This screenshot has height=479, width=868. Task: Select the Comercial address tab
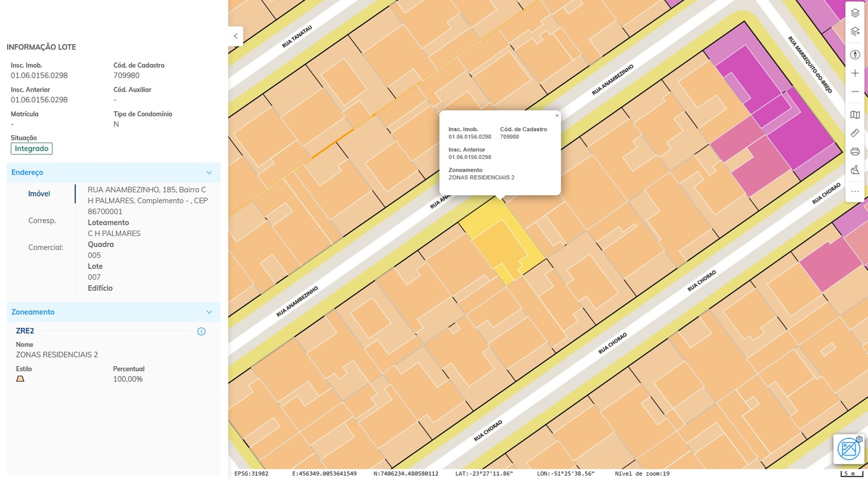(46, 247)
